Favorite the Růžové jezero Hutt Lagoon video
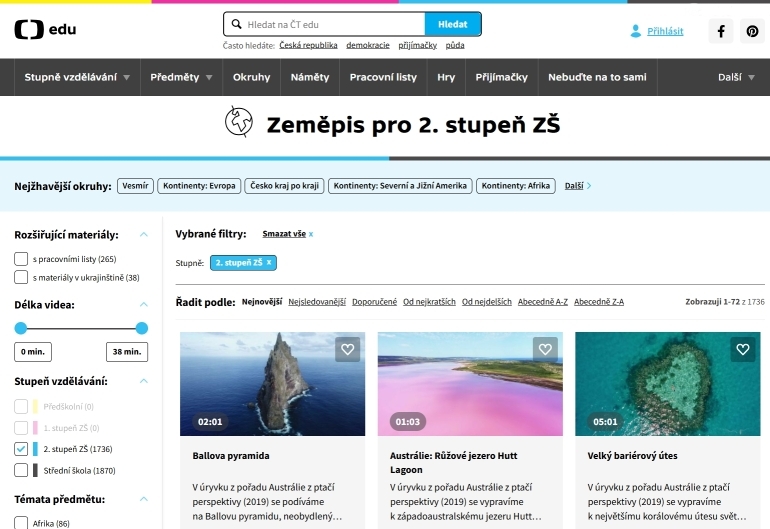 [545, 349]
